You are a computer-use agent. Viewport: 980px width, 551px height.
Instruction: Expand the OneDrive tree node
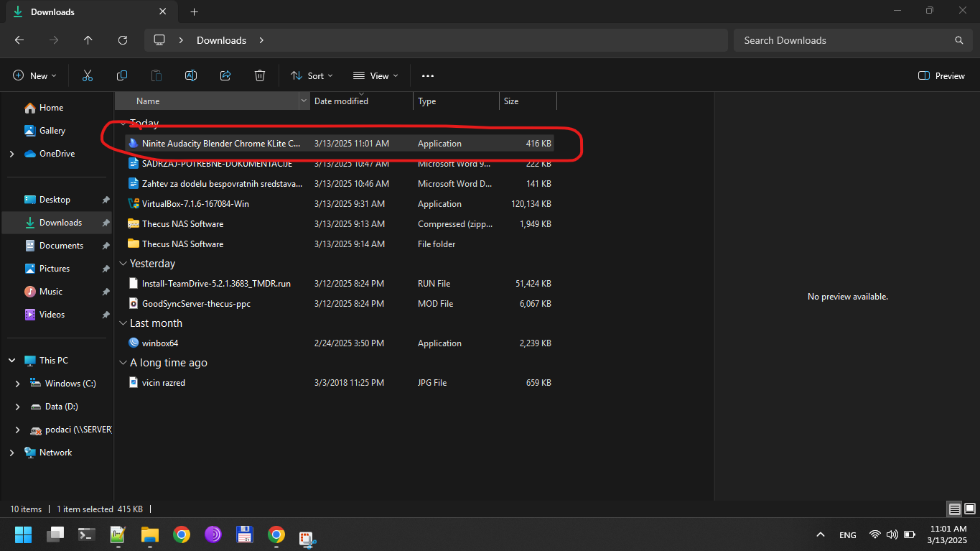[11, 154]
